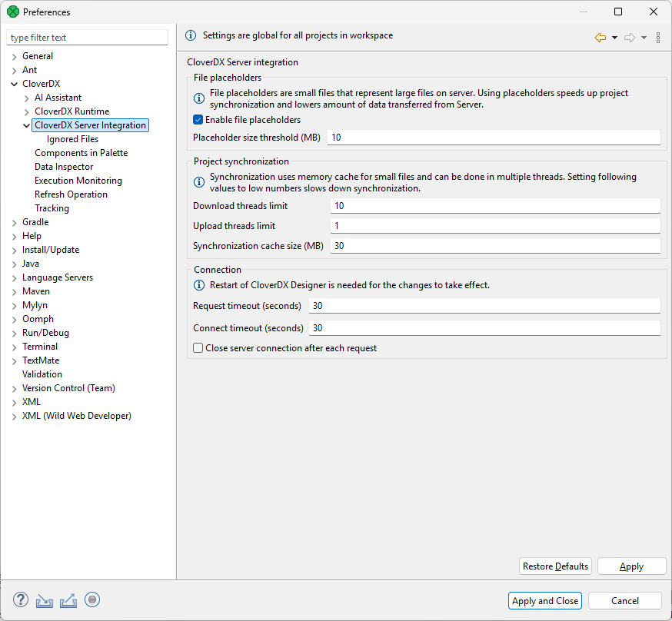
Task: Expand the Gradle tree node
Action: pos(14,223)
